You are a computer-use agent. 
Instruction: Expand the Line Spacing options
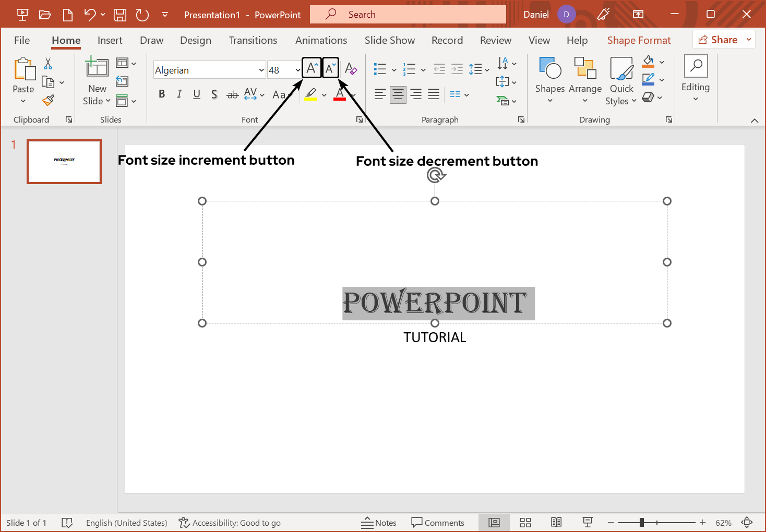point(486,68)
